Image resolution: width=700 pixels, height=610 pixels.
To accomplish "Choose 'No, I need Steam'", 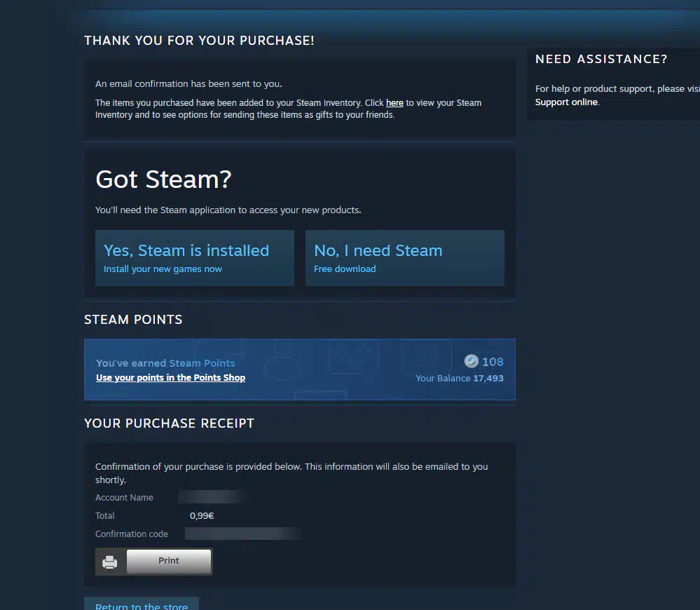I will (x=405, y=257).
